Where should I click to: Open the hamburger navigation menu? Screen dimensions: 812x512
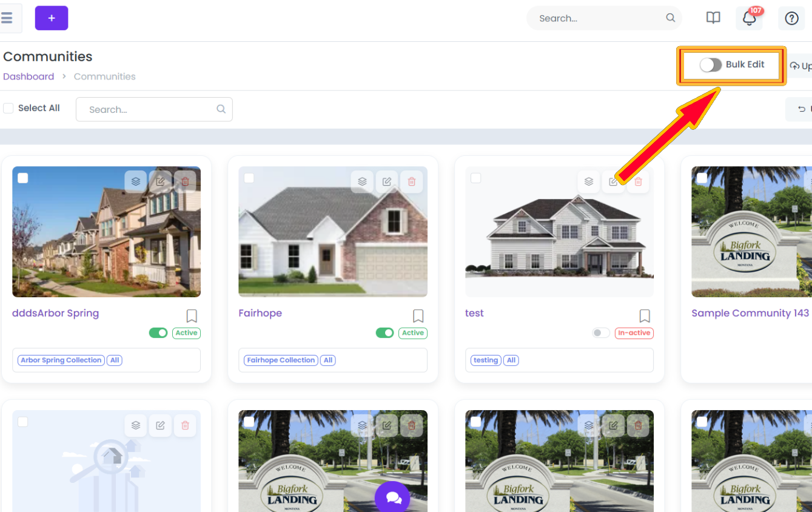click(7, 18)
